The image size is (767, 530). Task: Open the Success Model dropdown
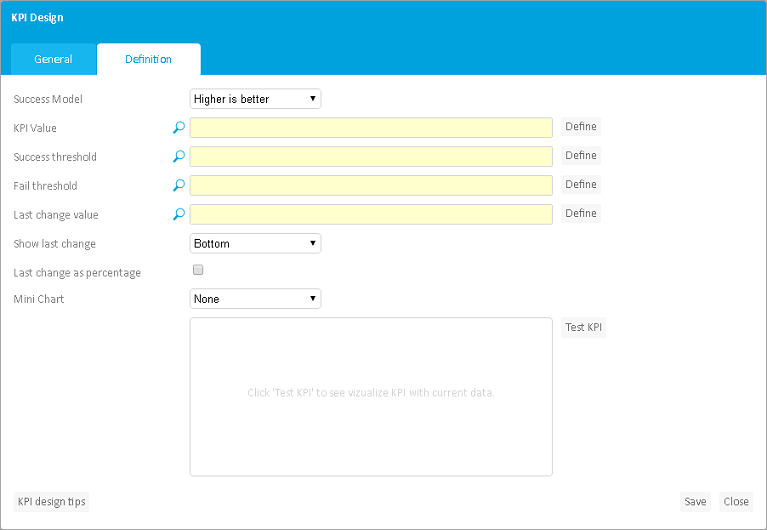pos(255,99)
